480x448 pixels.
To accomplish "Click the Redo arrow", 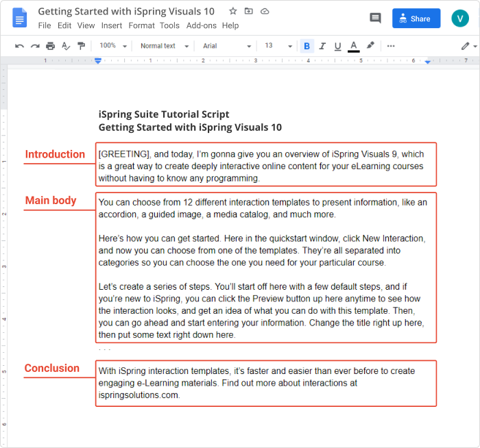I will (35, 46).
